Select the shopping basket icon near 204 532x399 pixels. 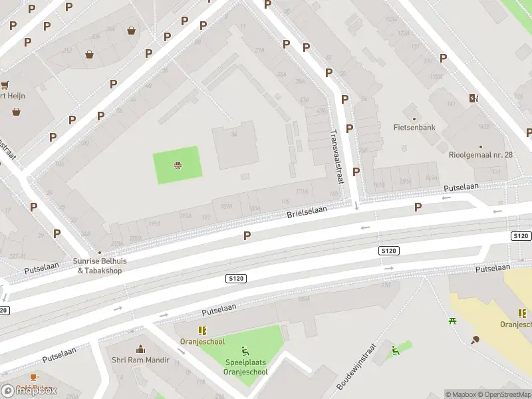pyautogui.click(x=131, y=31)
